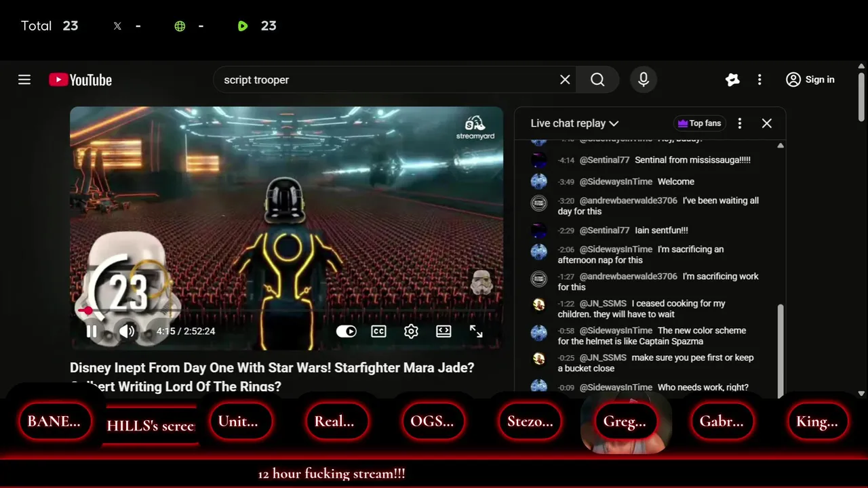The width and height of the screenshot is (868, 488).
Task: Click the green play viewer icon
Action: pyautogui.click(x=243, y=26)
